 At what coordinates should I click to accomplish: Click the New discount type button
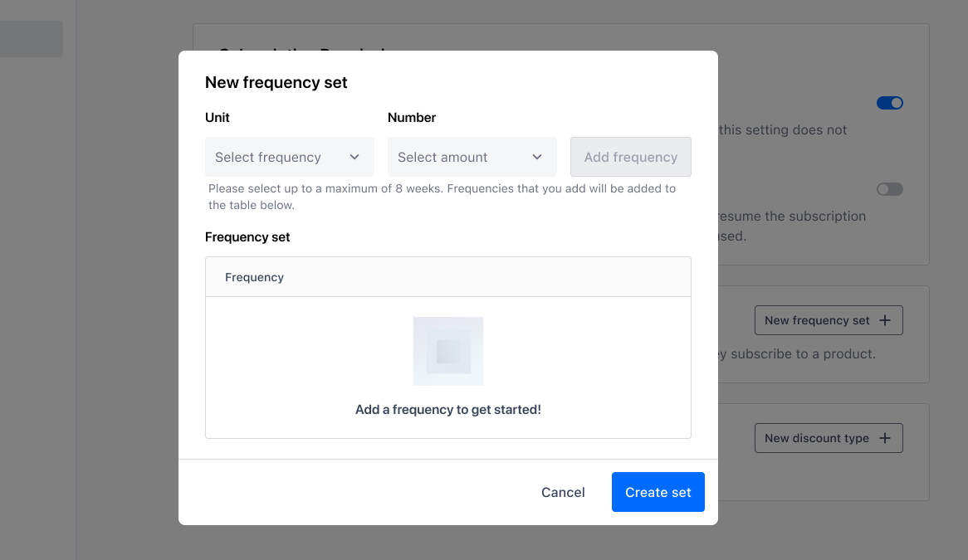coord(829,438)
